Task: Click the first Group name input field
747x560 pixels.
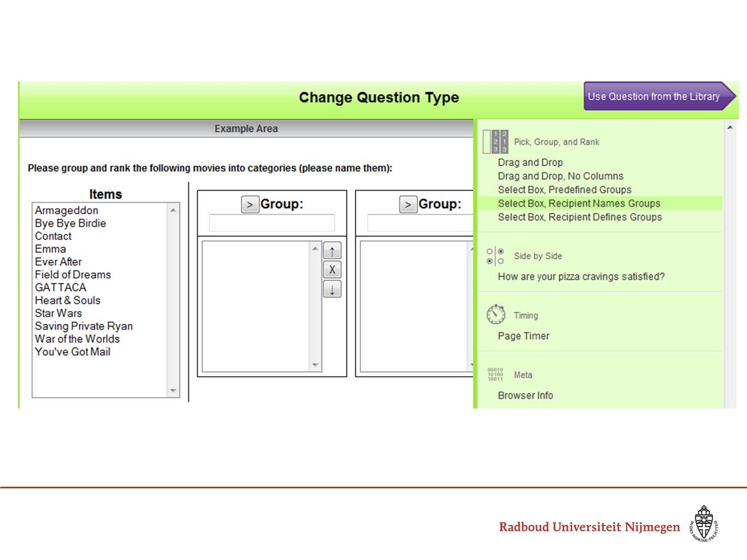Action: [271, 223]
